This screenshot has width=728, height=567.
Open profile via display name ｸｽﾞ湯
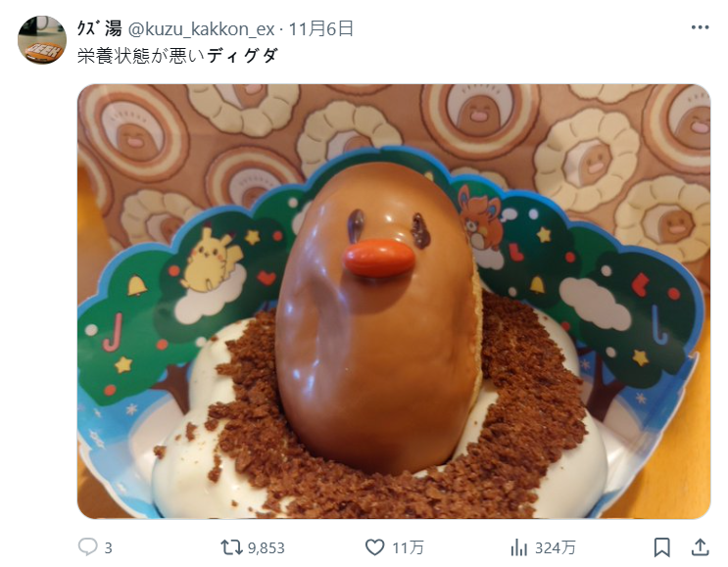coord(99,28)
